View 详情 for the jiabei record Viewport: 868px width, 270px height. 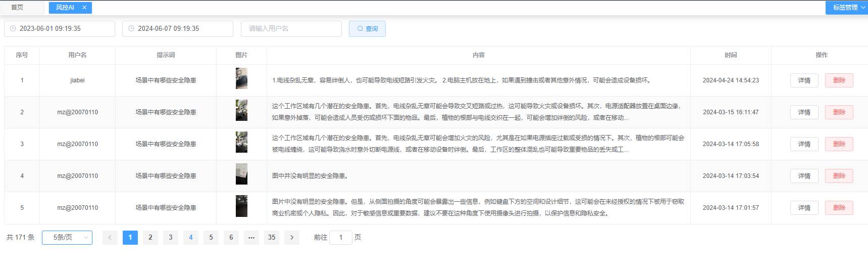point(804,80)
